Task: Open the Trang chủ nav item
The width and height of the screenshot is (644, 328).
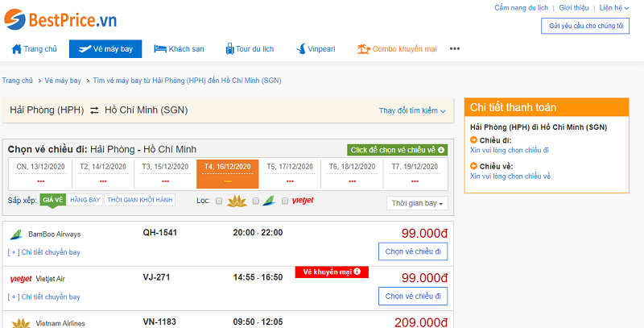Action: click(x=35, y=49)
